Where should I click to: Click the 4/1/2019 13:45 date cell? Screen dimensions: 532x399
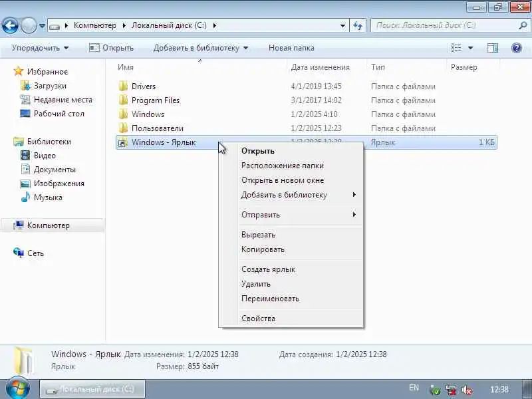click(316, 86)
